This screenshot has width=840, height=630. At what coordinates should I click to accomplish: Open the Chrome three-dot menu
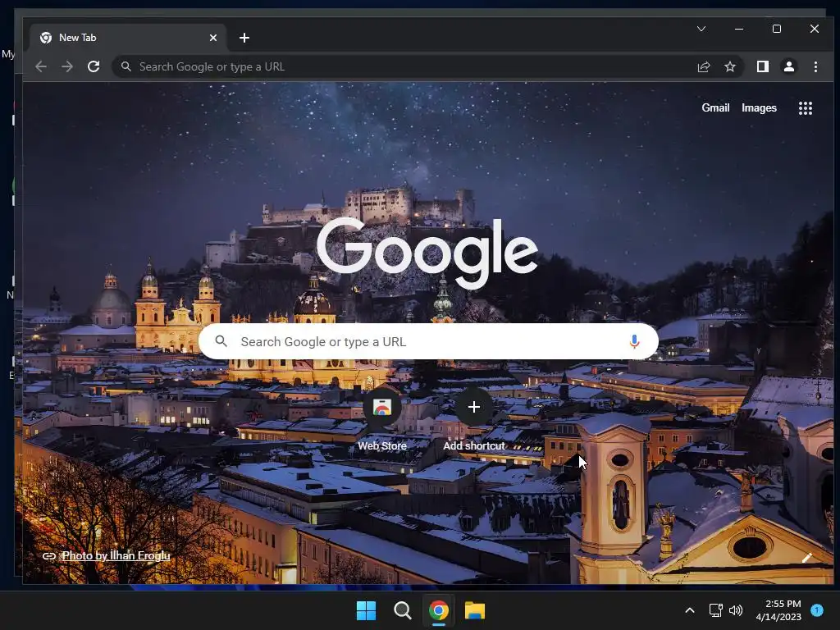(x=815, y=66)
